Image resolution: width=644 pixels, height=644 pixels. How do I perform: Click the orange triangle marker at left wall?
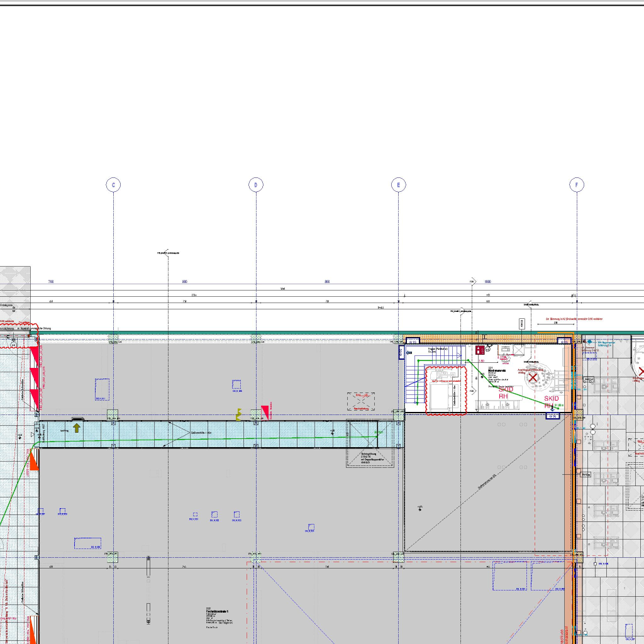pyautogui.click(x=33, y=460)
